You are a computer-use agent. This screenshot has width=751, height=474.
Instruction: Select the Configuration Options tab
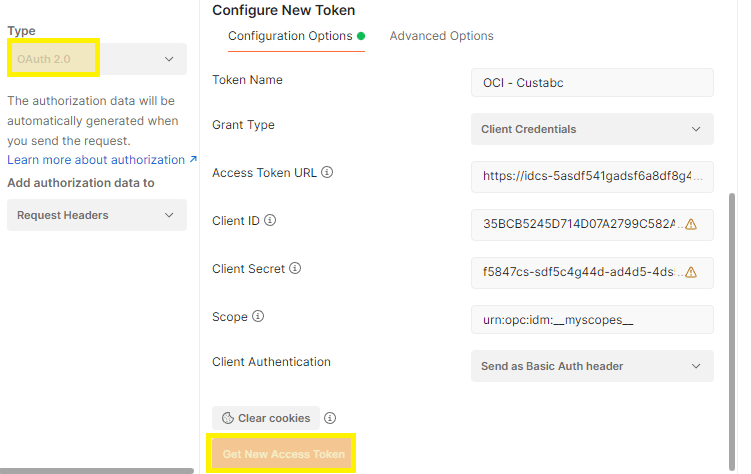(x=290, y=36)
